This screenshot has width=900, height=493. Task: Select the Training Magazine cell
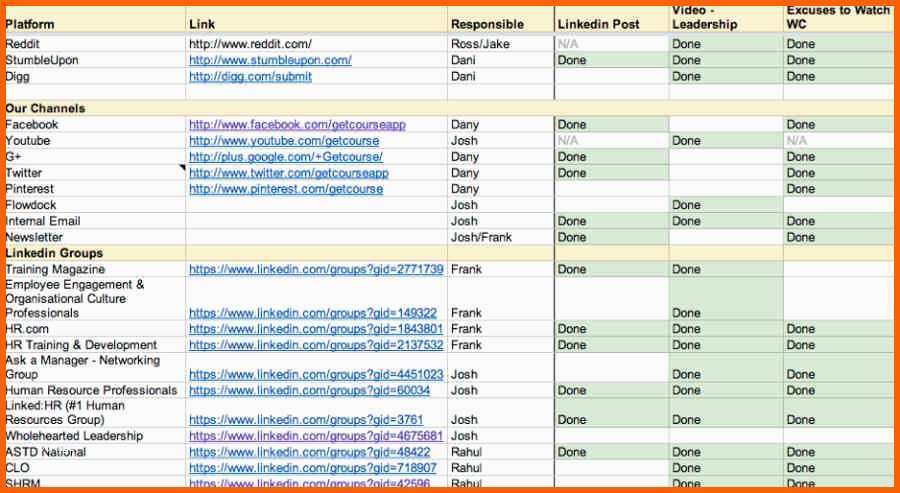coord(95,269)
